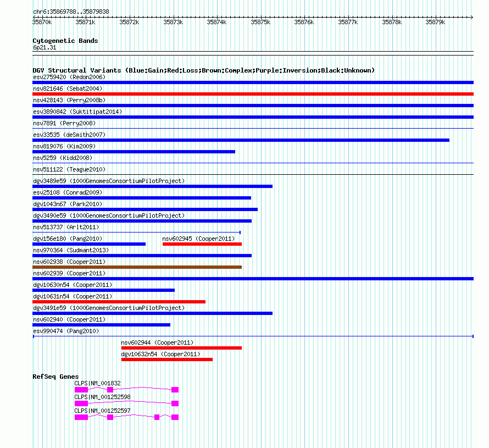Image resolution: width=489 pixels, height=448 pixels.
Task: Select the red dgv10632n54 loss bar
Action: (x=167, y=359)
